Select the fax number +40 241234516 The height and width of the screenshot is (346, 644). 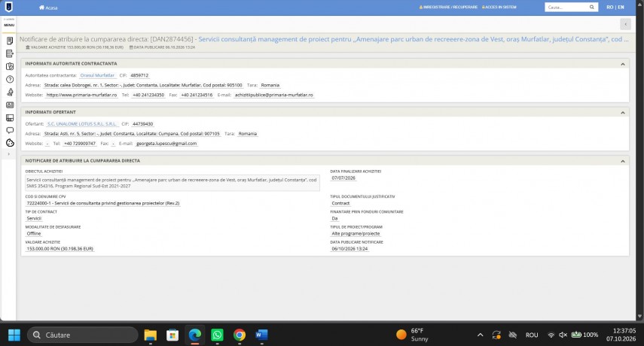pos(197,95)
